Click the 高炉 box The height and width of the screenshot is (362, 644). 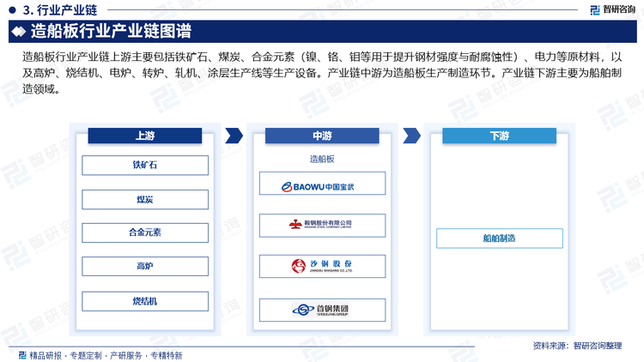coord(145,266)
